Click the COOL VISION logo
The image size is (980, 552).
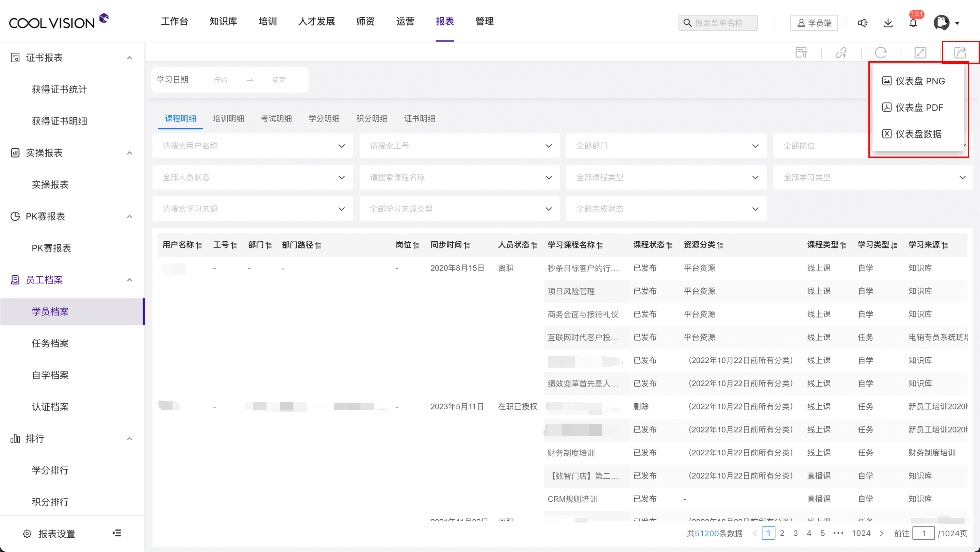tap(59, 22)
